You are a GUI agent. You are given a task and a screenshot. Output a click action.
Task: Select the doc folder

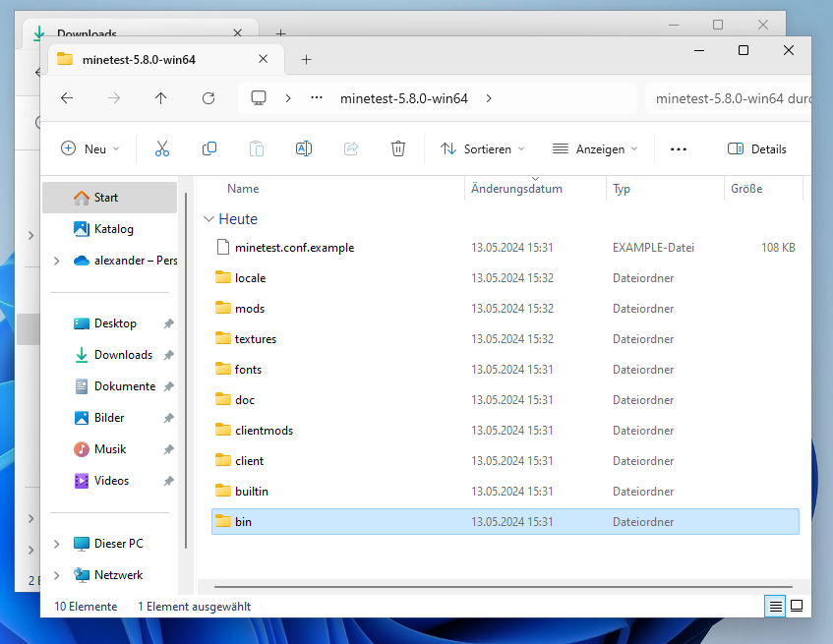506,400
